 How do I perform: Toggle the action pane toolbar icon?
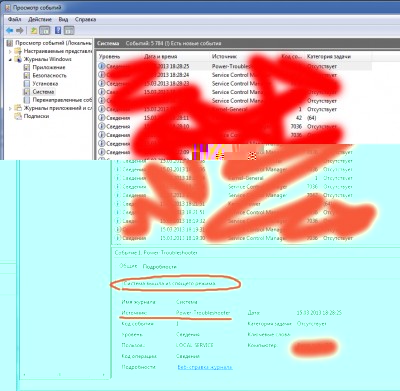[x=69, y=31]
